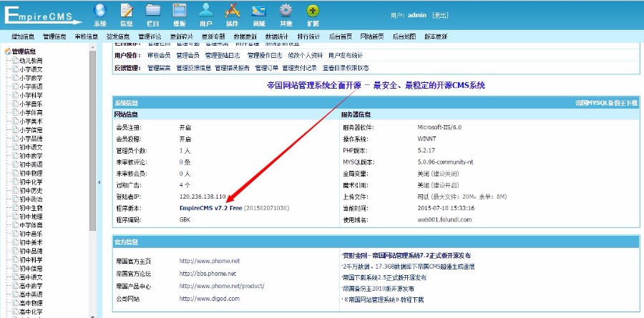644x318 pixels.
Task: Select 增加信息 in the submenu bar
Action: point(23,36)
